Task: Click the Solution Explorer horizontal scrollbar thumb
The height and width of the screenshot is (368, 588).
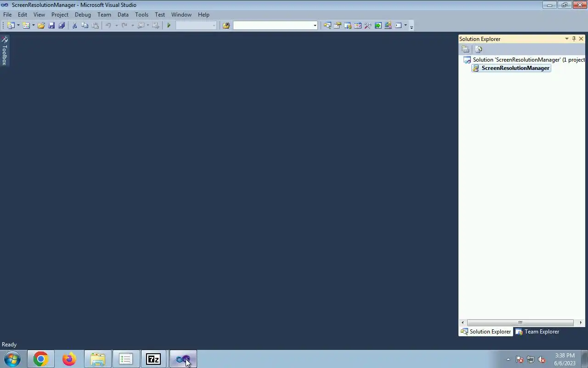Action: [520, 322]
